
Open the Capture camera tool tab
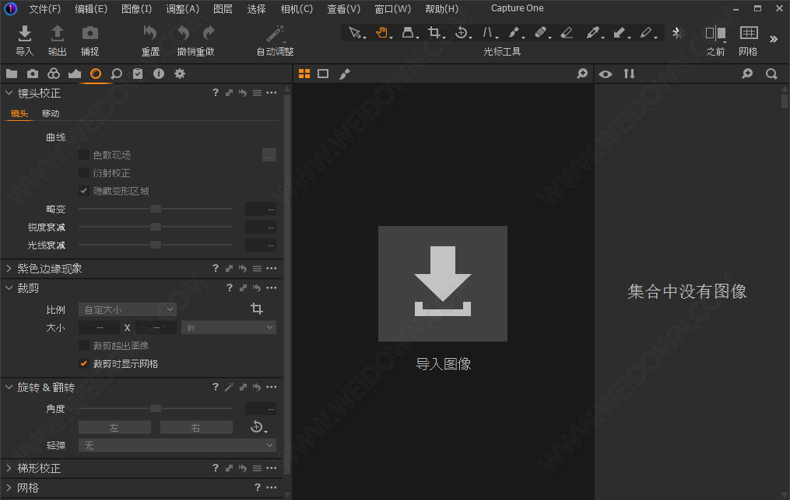33,74
